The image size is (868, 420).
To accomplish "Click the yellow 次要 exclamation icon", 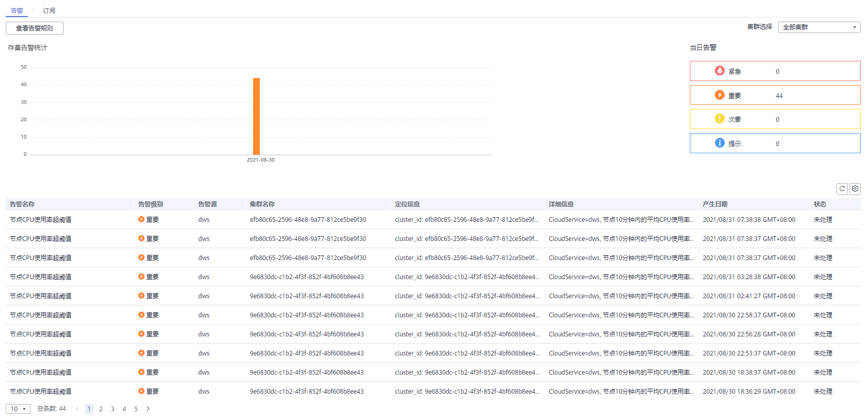I will (720, 119).
